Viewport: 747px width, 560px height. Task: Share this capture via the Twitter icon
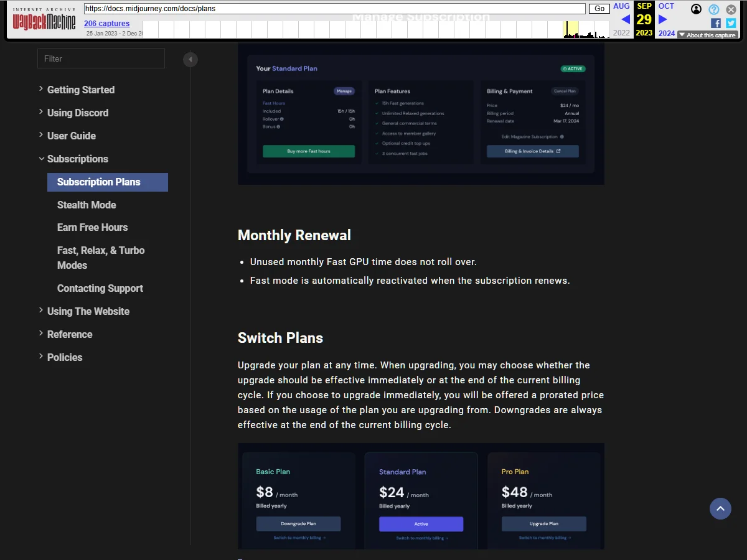point(730,22)
